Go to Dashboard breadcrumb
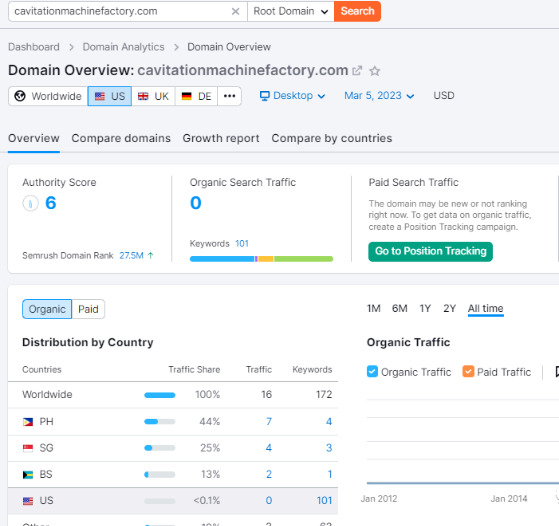Viewport: 559px width, 526px height. coord(34,47)
